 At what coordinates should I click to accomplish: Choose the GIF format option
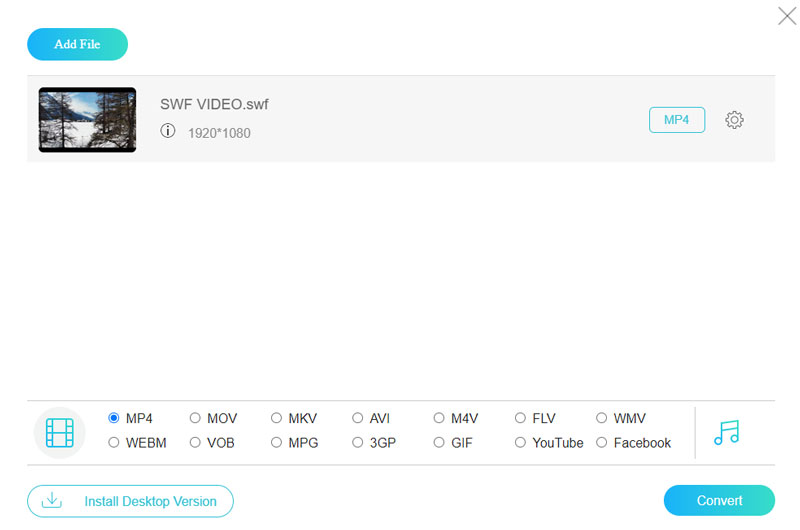coord(440,442)
